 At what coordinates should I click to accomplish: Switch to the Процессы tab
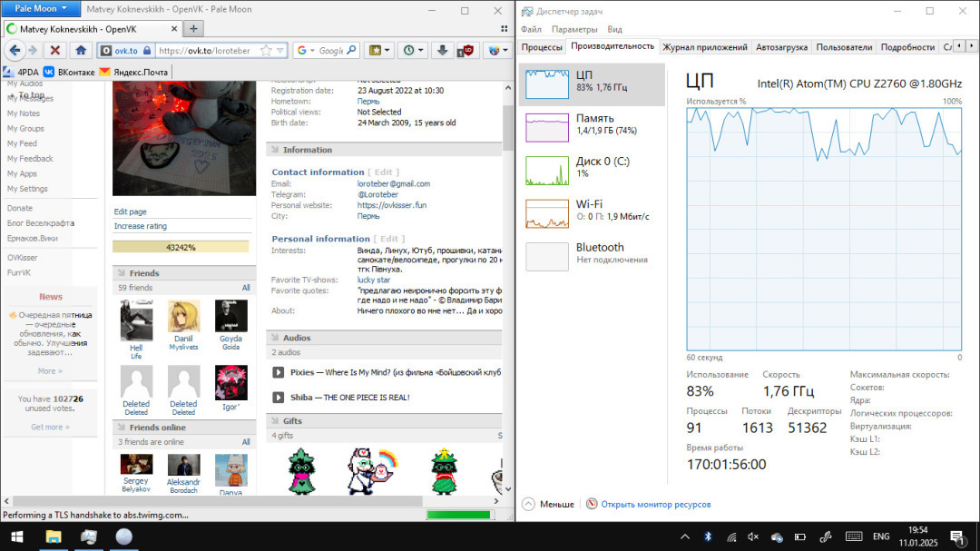(x=542, y=47)
